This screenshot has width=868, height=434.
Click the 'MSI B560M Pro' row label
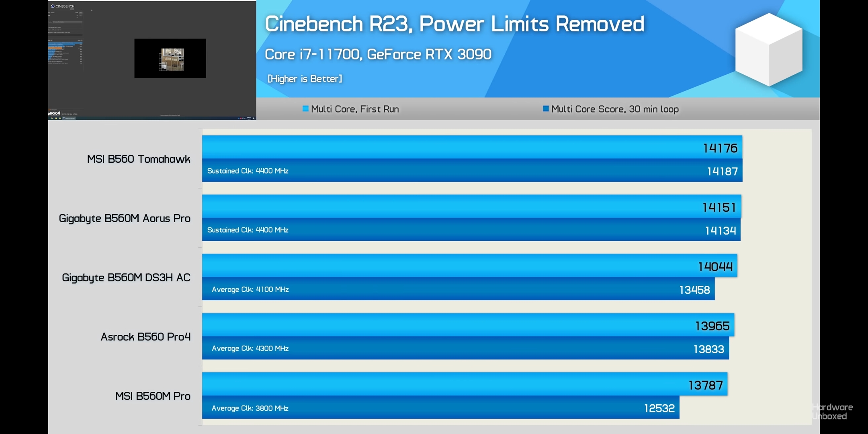coord(153,396)
